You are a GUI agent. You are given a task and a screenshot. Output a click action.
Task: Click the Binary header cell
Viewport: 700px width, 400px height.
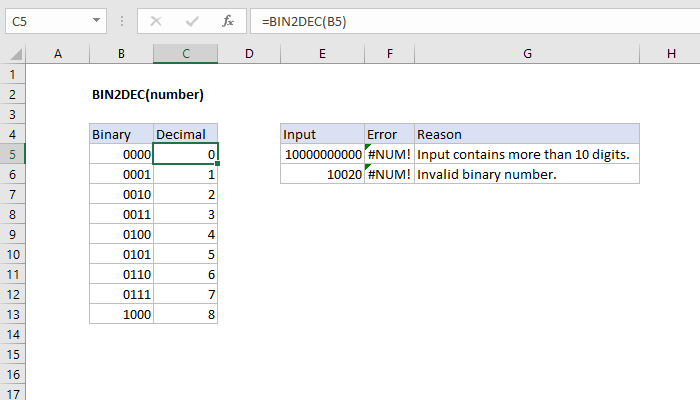point(121,134)
